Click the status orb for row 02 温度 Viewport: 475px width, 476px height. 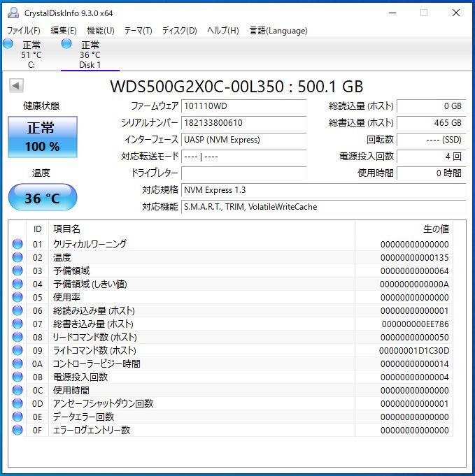17,257
